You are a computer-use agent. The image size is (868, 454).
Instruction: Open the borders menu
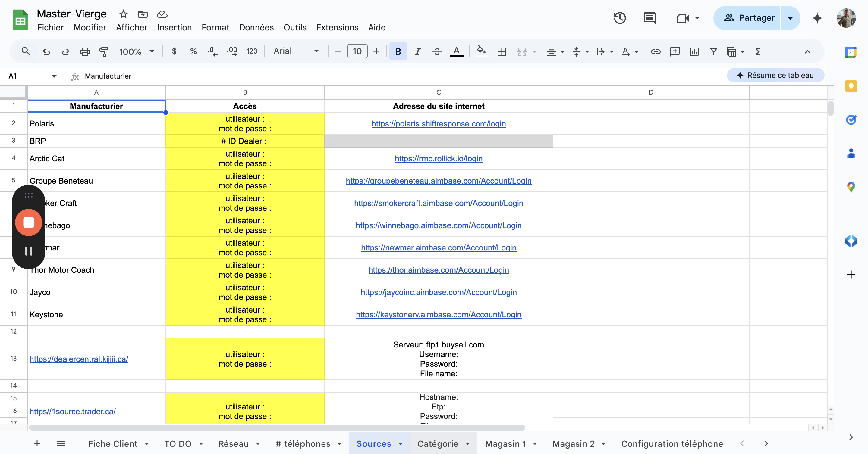pos(502,51)
